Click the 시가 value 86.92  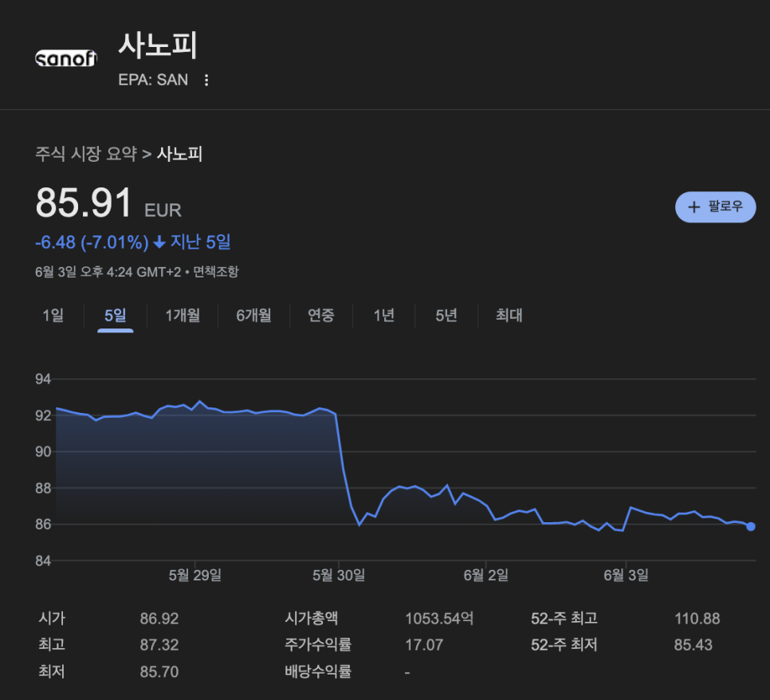[x=159, y=619]
